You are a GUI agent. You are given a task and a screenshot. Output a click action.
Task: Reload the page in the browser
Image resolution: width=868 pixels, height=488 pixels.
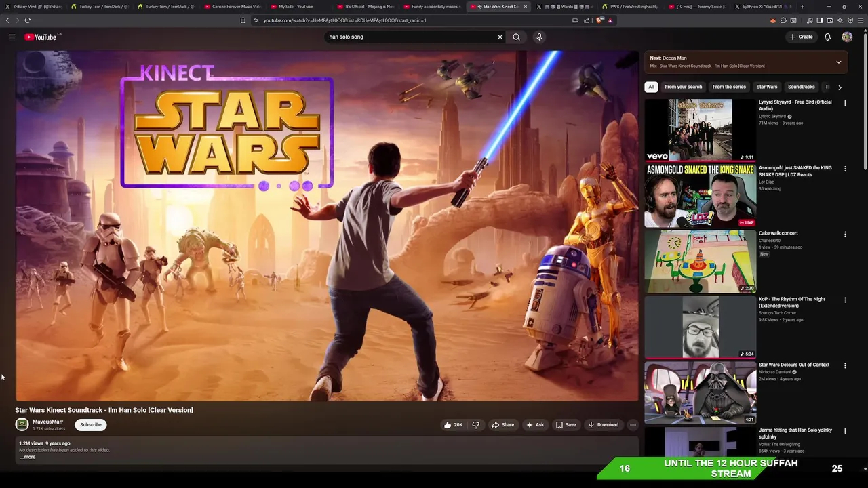coord(28,20)
